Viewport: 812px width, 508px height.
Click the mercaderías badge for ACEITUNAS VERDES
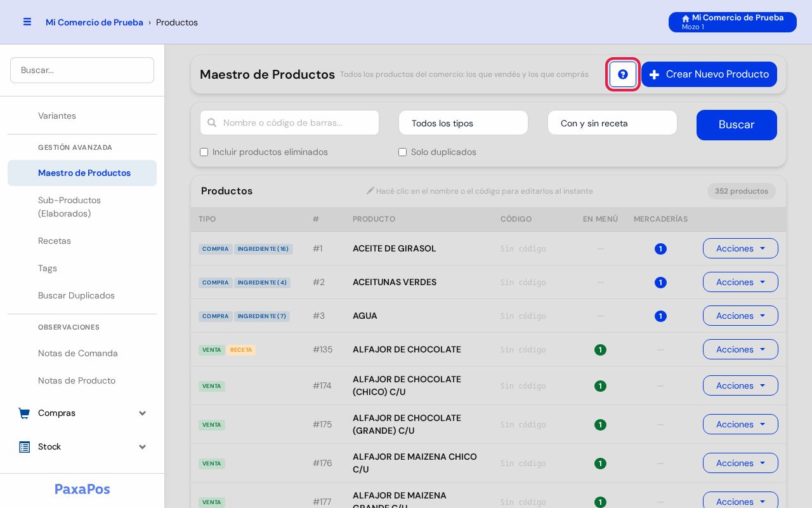(660, 283)
